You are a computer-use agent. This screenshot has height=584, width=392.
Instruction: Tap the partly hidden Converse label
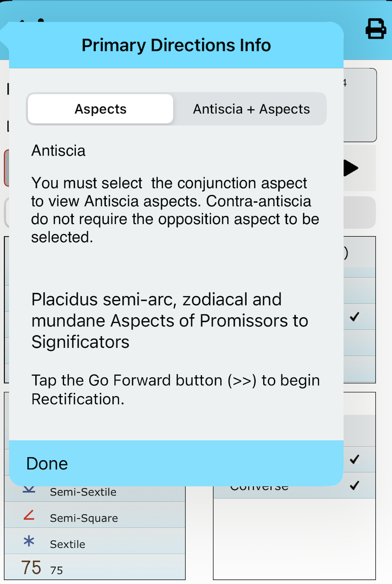coord(260,489)
